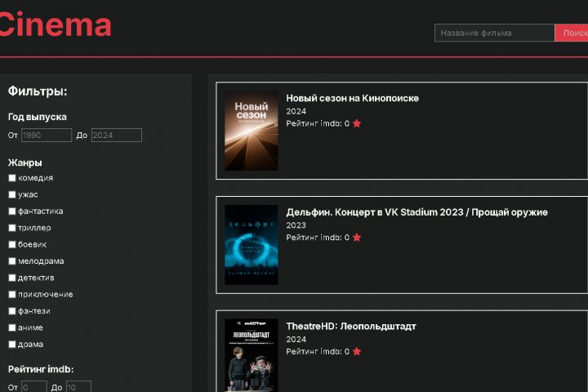Screen dimensions: 588x392
Task: Open title 'TheatreHD: Леопольдштадт'
Action: click(351, 327)
